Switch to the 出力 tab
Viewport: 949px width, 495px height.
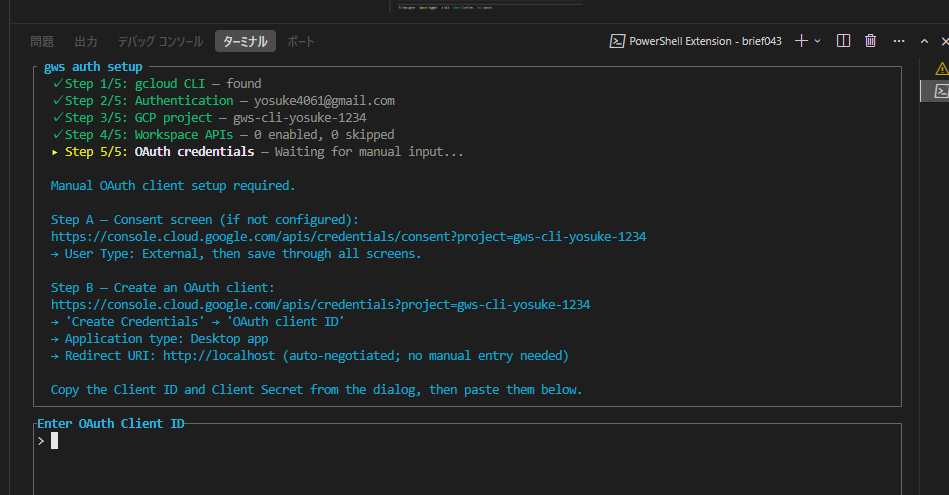(86, 41)
